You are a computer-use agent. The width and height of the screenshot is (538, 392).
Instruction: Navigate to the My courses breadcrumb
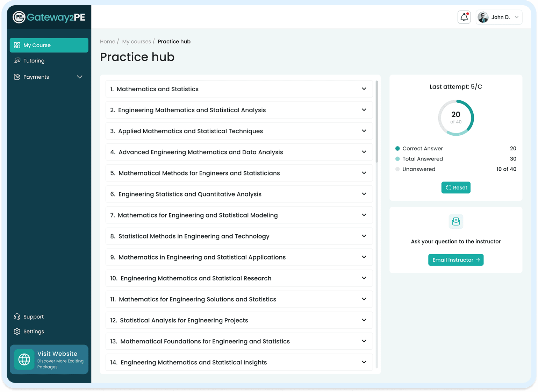136,41
